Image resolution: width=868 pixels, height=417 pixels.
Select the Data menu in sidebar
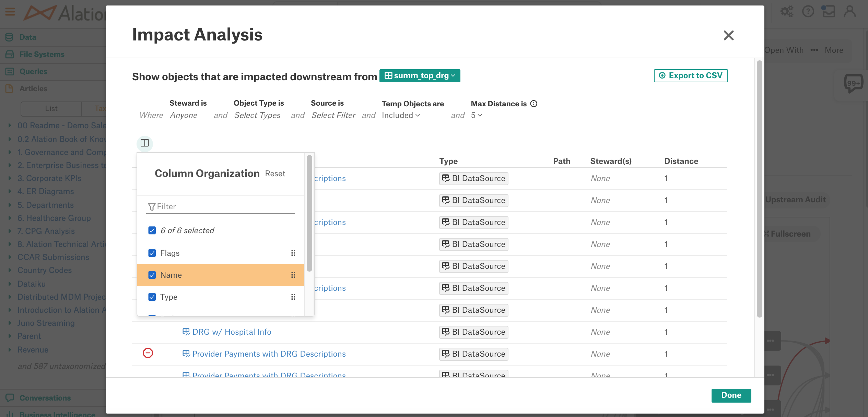[28, 37]
